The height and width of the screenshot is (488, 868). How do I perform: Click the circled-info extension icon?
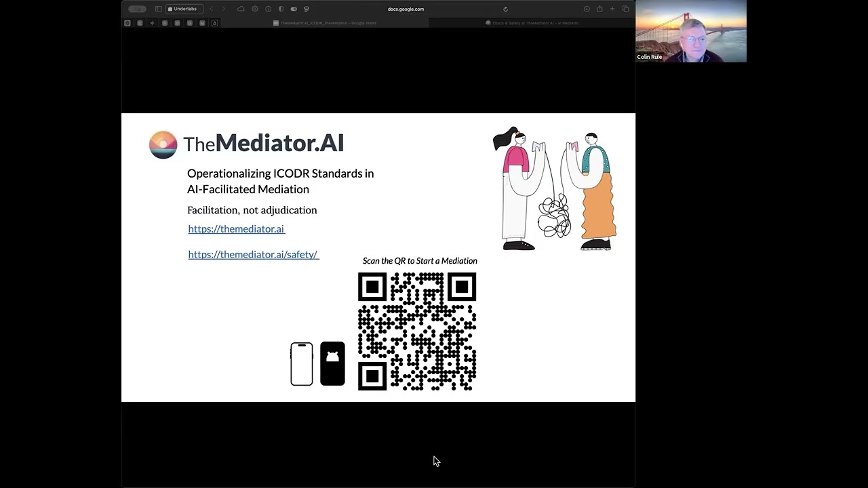click(269, 9)
